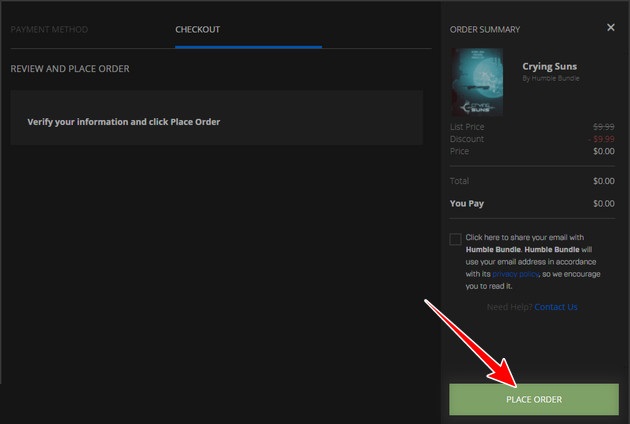Viewport: 630px width, 424px height.
Task: Click the Order Summary heading
Action: (x=485, y=29)
